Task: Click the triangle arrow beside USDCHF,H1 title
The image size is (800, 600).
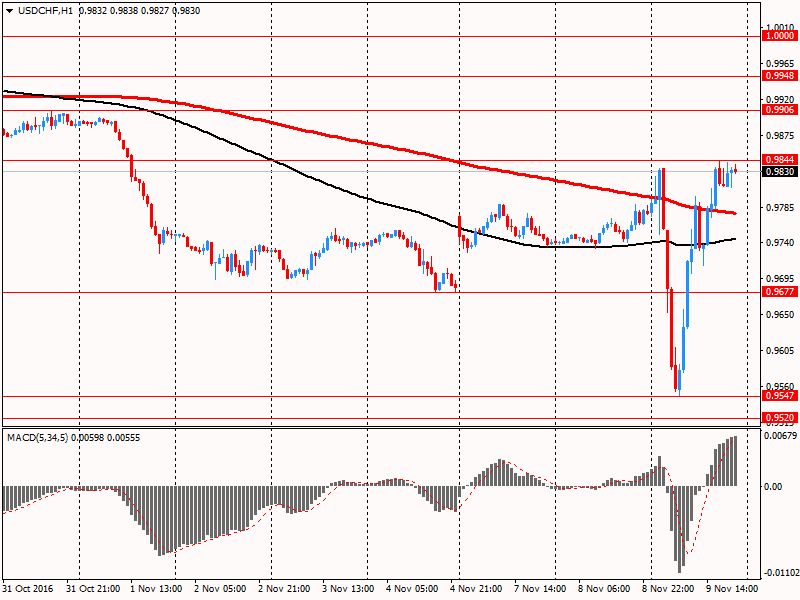Action: [x=8, y=10]
